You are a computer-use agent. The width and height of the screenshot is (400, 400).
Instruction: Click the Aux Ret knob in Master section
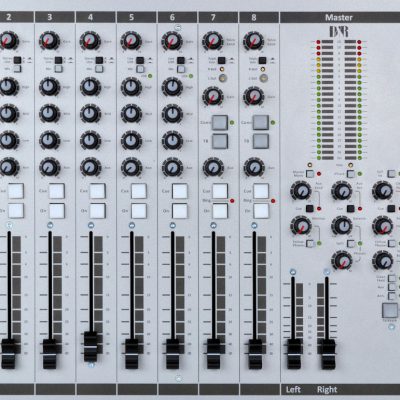click(x=342, y=191)
